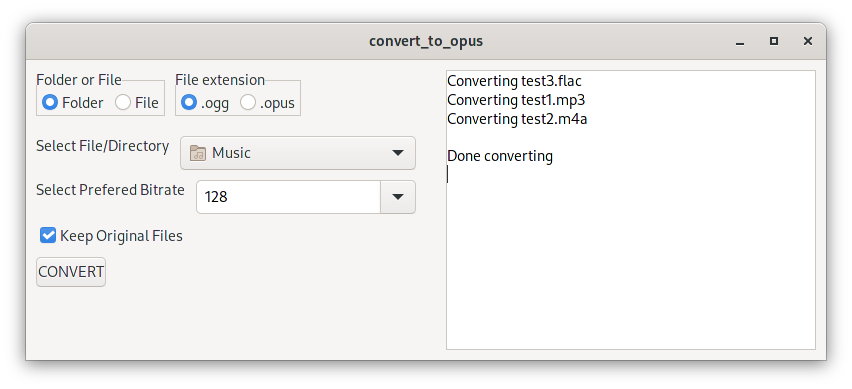The height and width of the screenshot is (389, 852).
Task: Click the Keep Original Files label text
Action: 121,236
